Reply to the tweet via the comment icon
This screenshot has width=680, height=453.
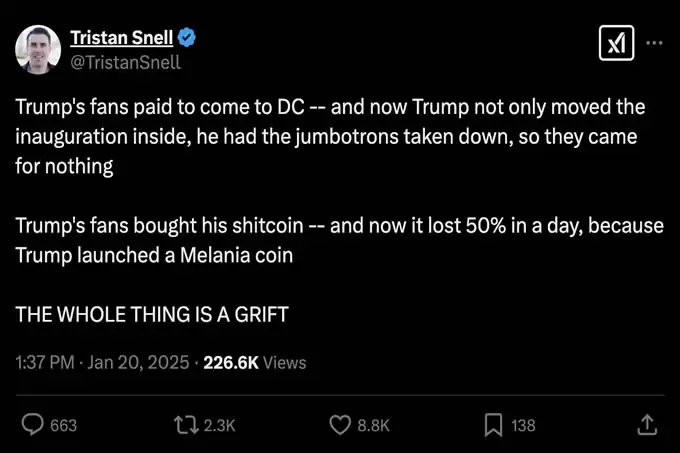(x=33, y=425)
